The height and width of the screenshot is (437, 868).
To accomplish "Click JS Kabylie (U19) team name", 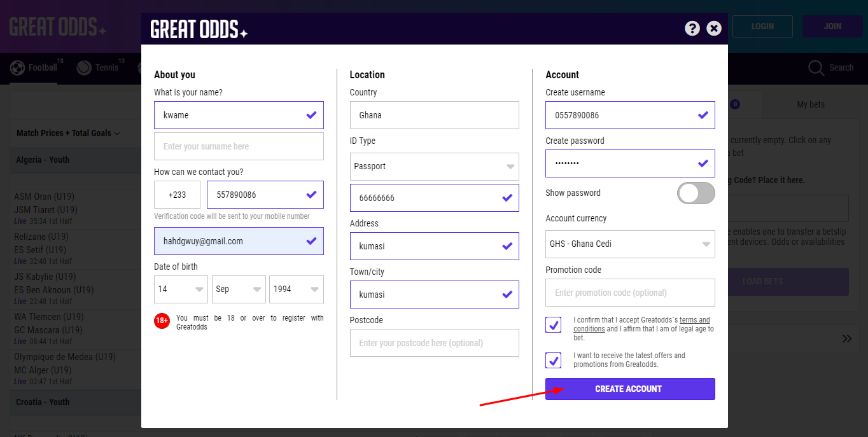I will (45, 277).
